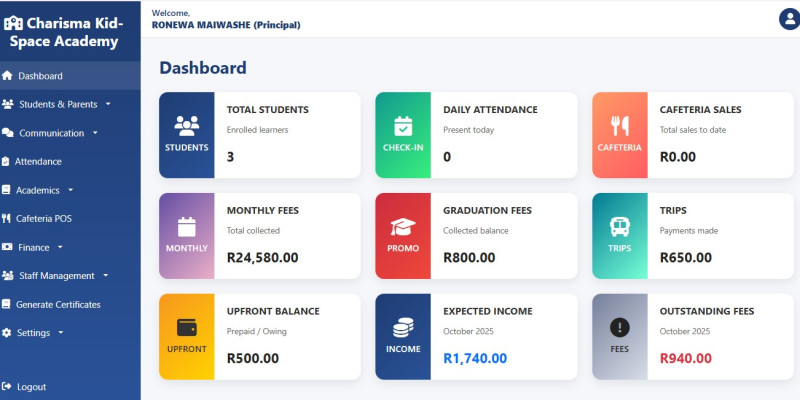Viewport: 800px width, 400px height.
Task: Click the Check-In calendar icon
Action: [x=403, y=125]
